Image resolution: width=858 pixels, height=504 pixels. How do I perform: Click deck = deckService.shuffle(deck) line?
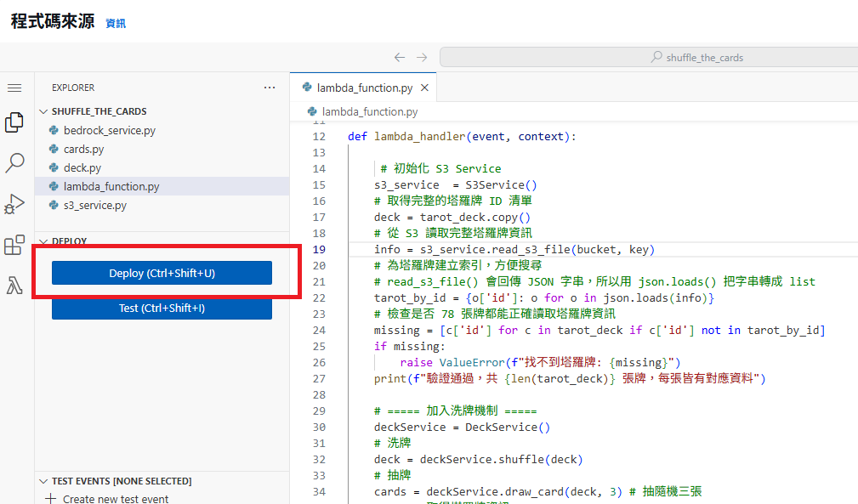[x=478, y=459]
